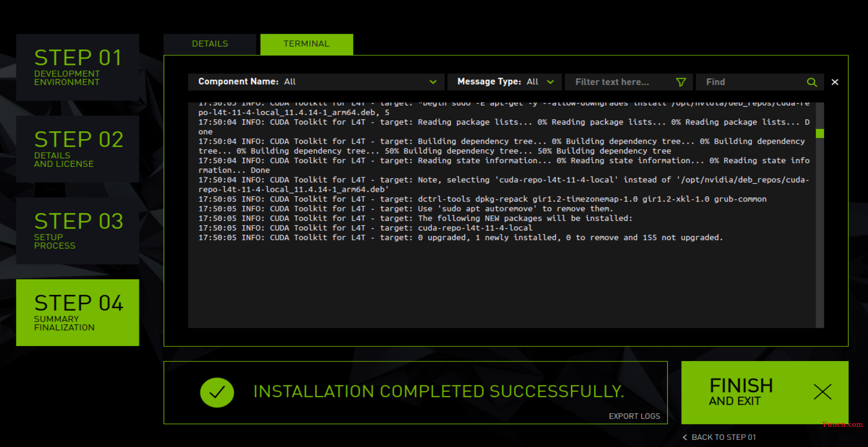Screen dimensions: 868x447
Task: Close the terminal filter bar
Action: 835,82
